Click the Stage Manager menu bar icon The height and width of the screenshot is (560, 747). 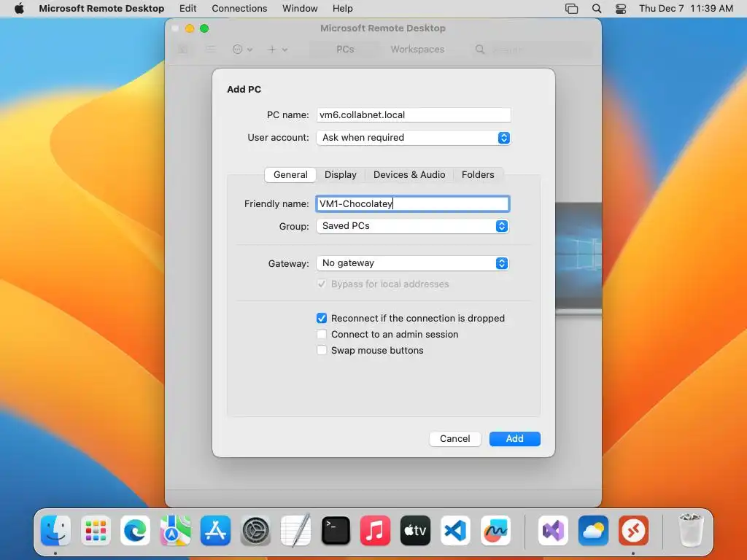(x=571, y=9)
